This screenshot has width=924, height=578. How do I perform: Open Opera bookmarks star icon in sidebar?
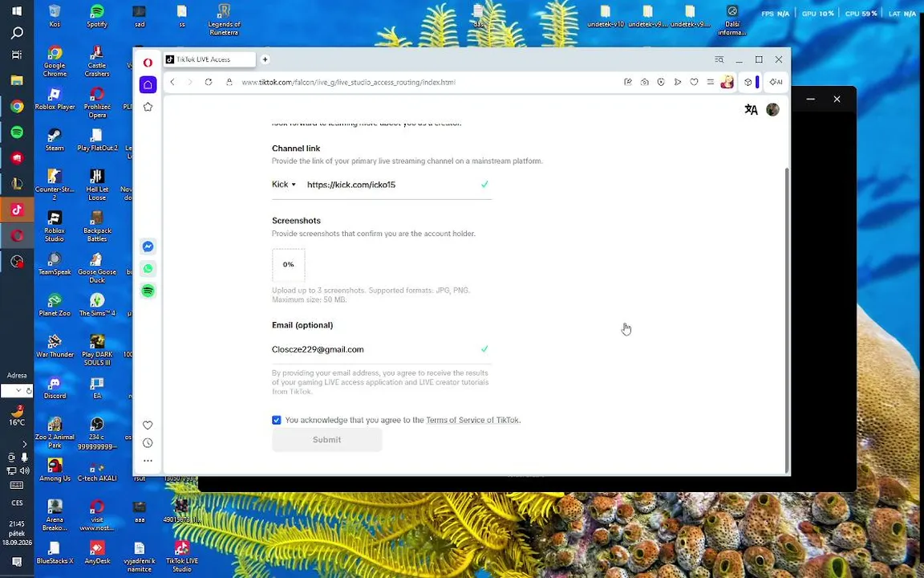click(x=148, y=107)
